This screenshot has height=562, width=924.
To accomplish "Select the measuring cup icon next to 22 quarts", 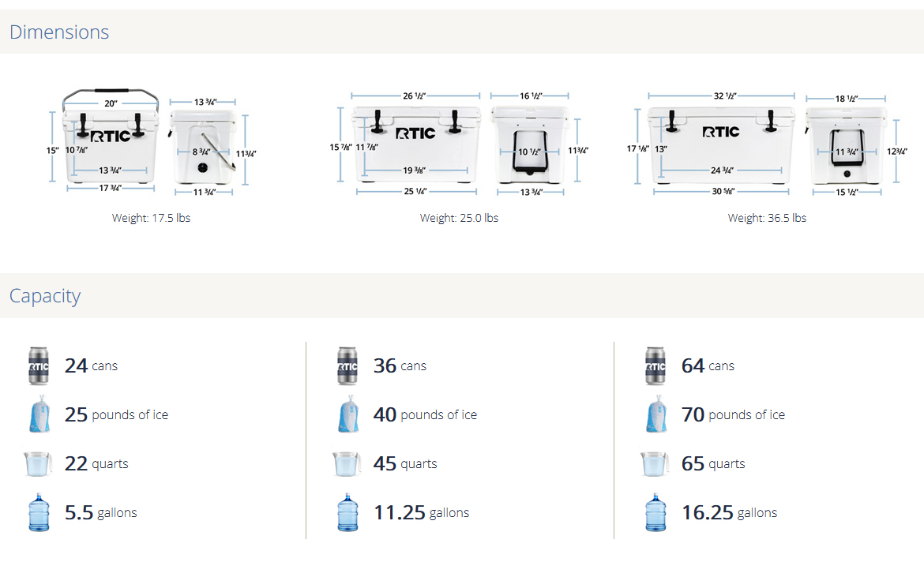I will tap(38, 463).
